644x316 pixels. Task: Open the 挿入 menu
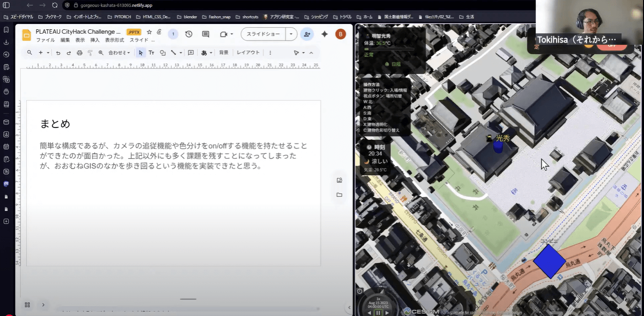coord(95,40)
